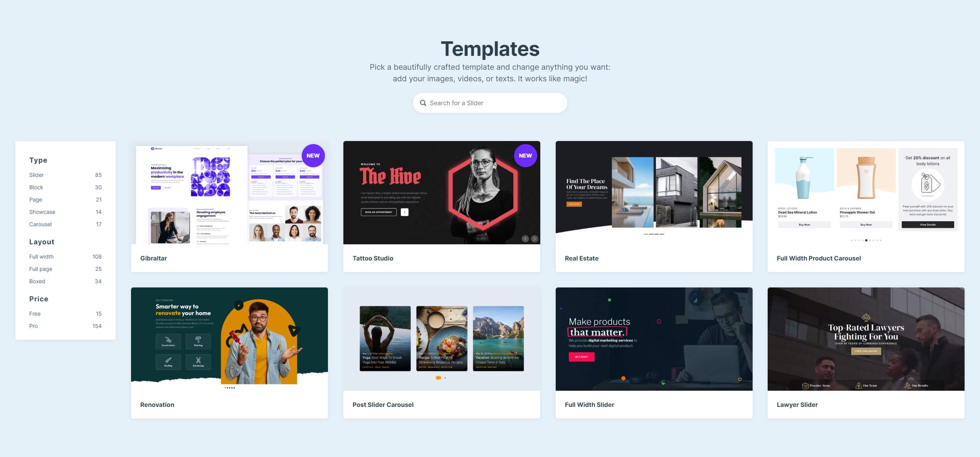Enable the Carousel type filter
The height and width of the screenshot is (457, 980).
[x=40, y=224]
